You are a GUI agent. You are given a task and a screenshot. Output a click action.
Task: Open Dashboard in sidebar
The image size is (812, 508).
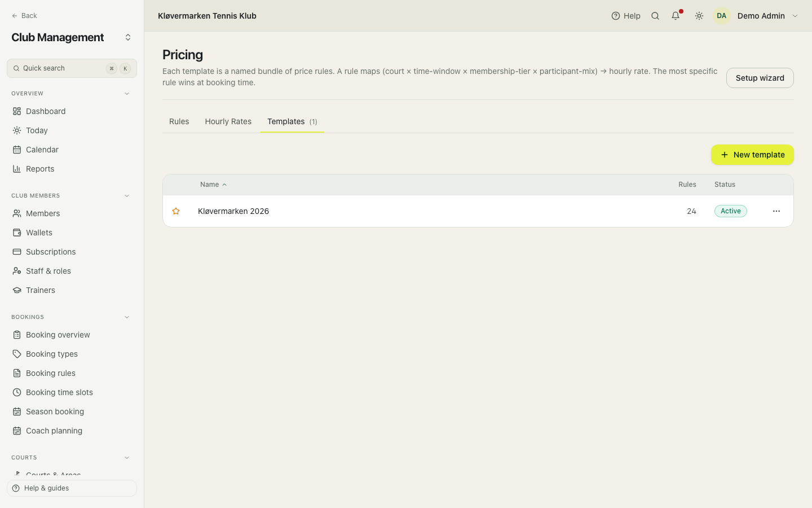72,111
